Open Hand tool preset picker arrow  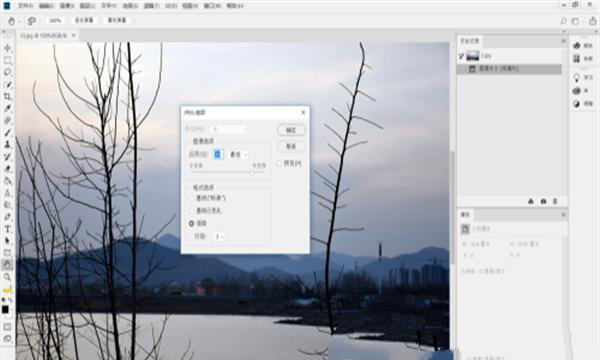[x=19, y=21]
